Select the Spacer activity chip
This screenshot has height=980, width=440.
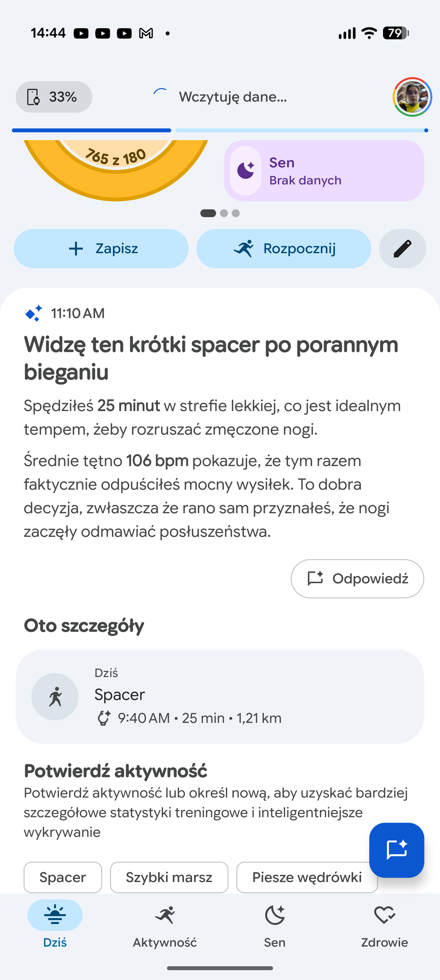(x=63, y=877)
